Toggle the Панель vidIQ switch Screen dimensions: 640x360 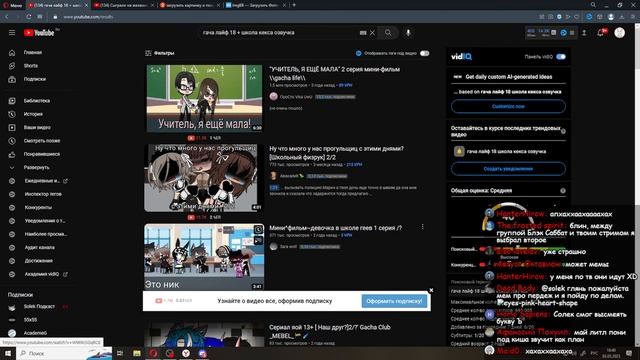pos(561,57)
